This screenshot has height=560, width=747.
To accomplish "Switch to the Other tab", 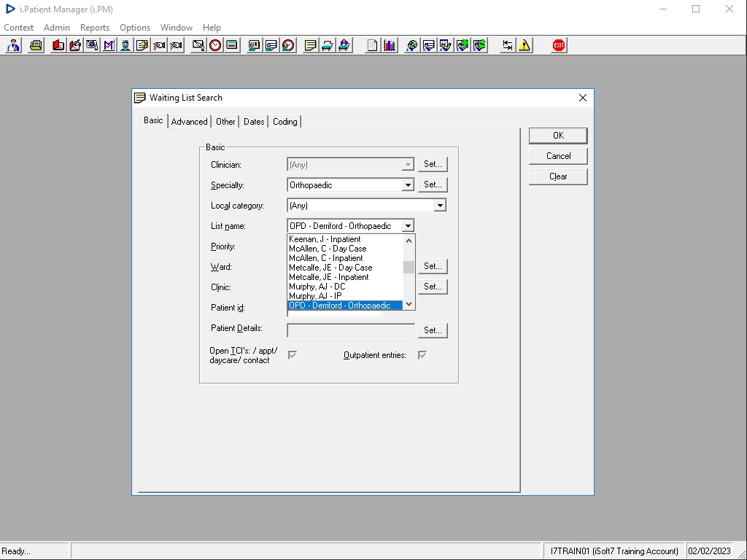I will point(225,122).
